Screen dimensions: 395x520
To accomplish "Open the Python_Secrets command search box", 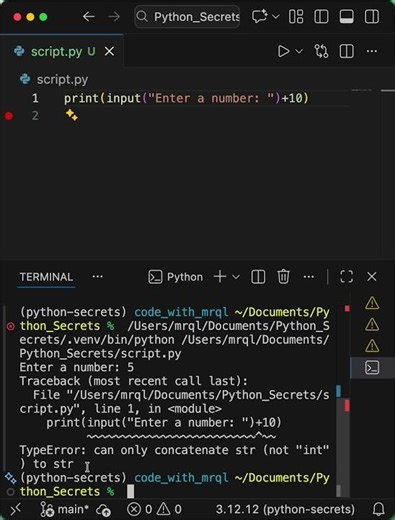I will point(187,16).
